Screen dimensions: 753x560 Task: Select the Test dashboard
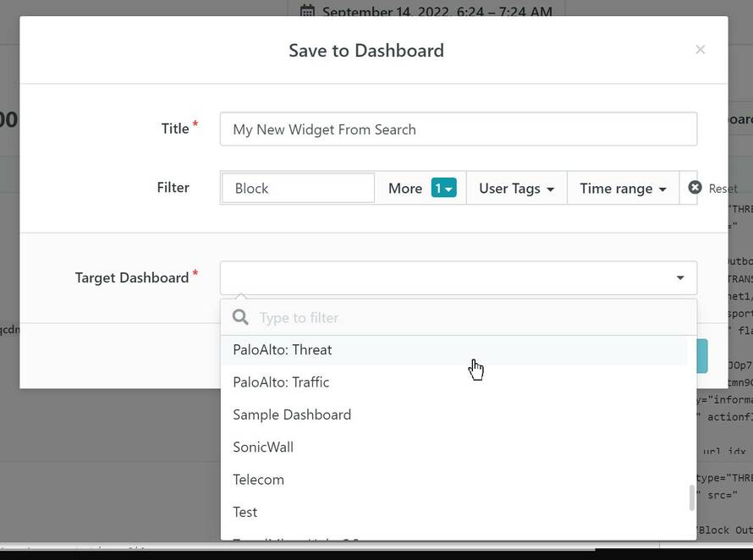[245, 512]
